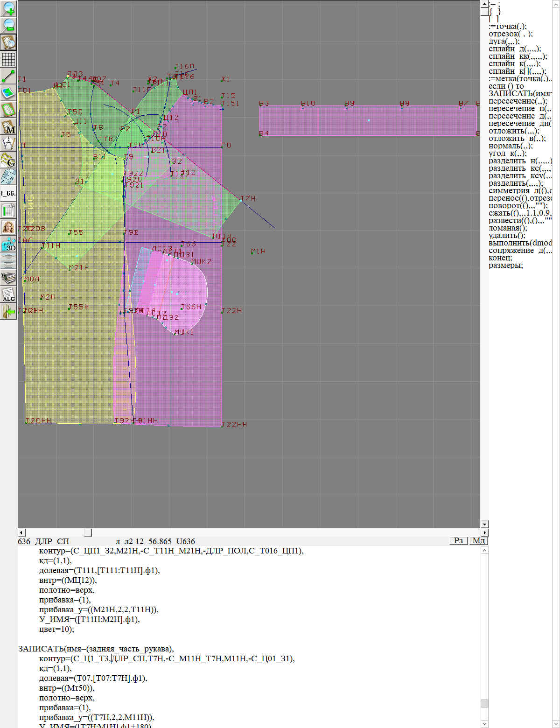Image resolution: width=560 pixels, height=728 pixels.
Task: Open the mannequin face portrait icon
Action: [9, 227]
